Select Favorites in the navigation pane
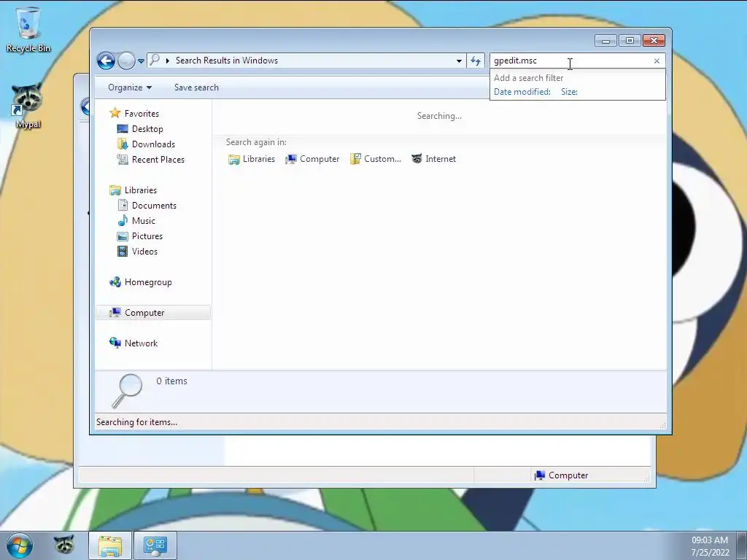The width and height of the screenshot is (747, 560). pyautogui.click(x=142, y=113)
